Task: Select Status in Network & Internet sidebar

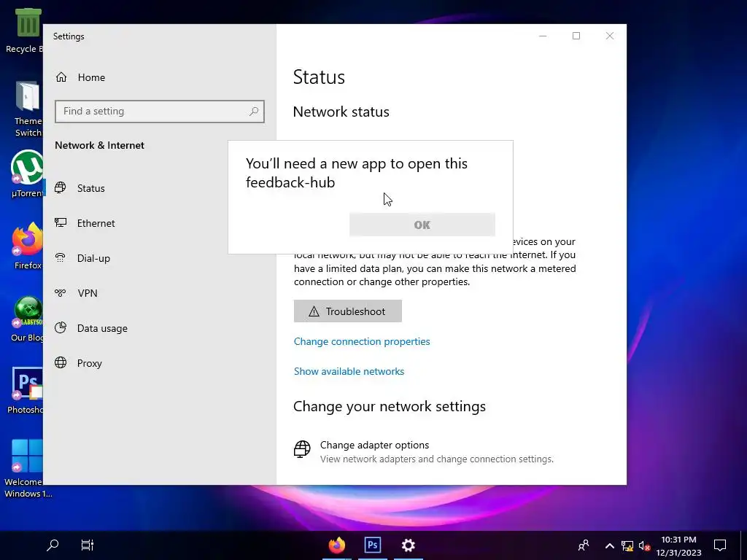Action: 90,188
